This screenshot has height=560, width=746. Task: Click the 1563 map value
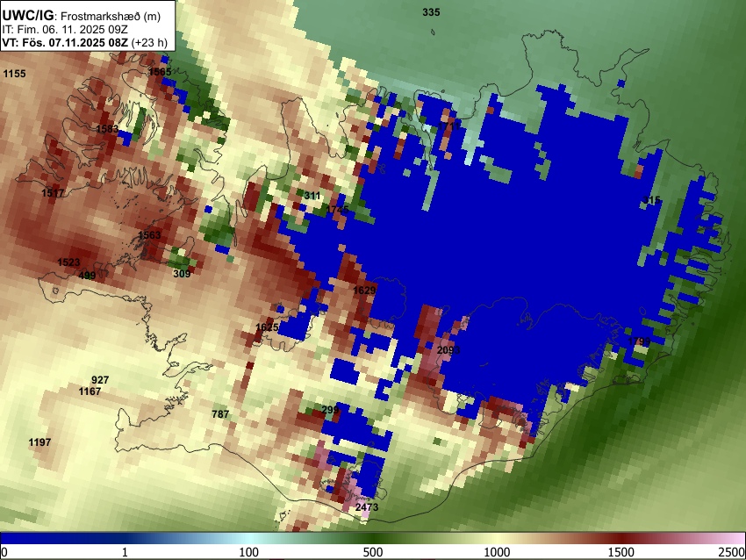click(x=149, y=234)
